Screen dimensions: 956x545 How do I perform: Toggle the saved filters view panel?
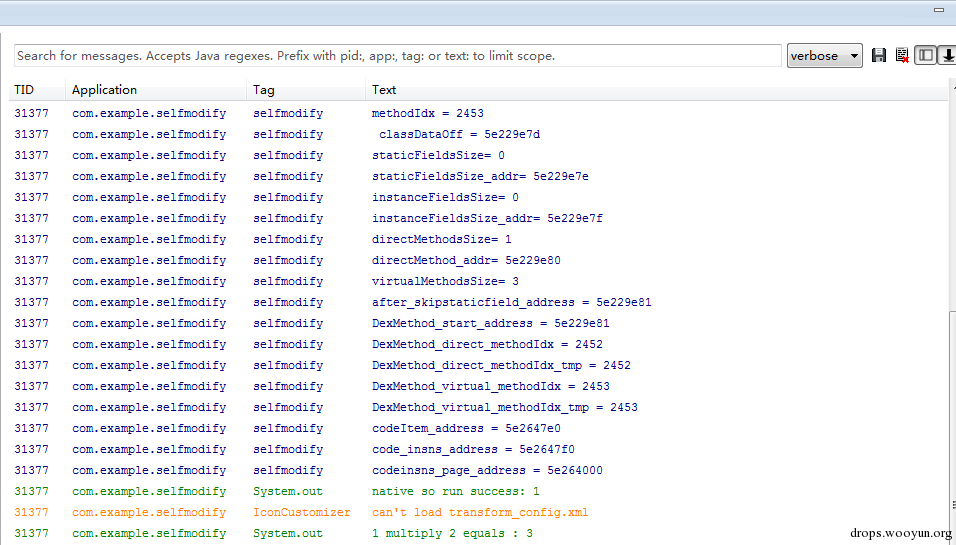point(925,55)
